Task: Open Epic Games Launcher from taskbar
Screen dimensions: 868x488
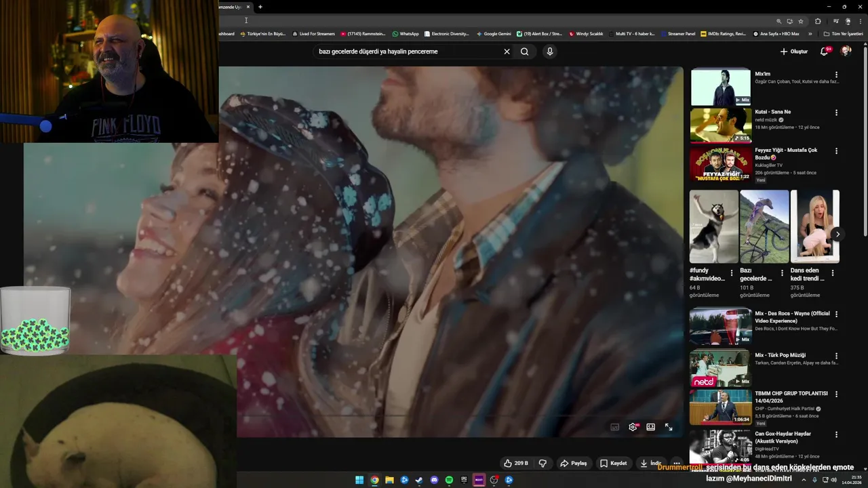Action: (464, 481)
